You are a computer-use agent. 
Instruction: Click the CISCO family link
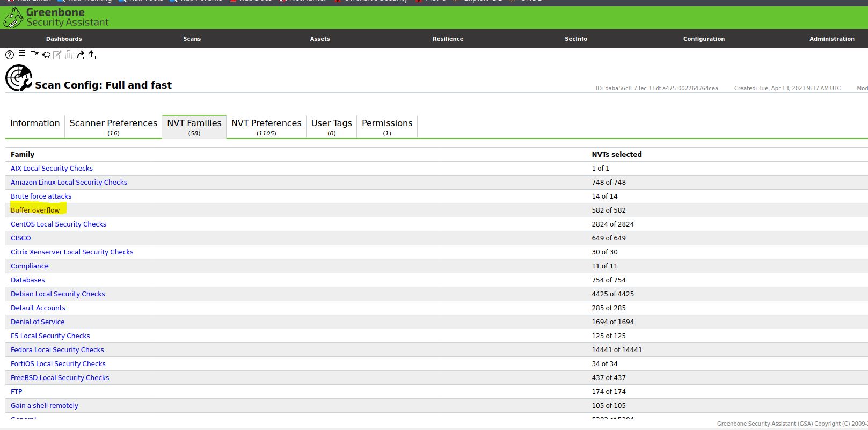21,238
